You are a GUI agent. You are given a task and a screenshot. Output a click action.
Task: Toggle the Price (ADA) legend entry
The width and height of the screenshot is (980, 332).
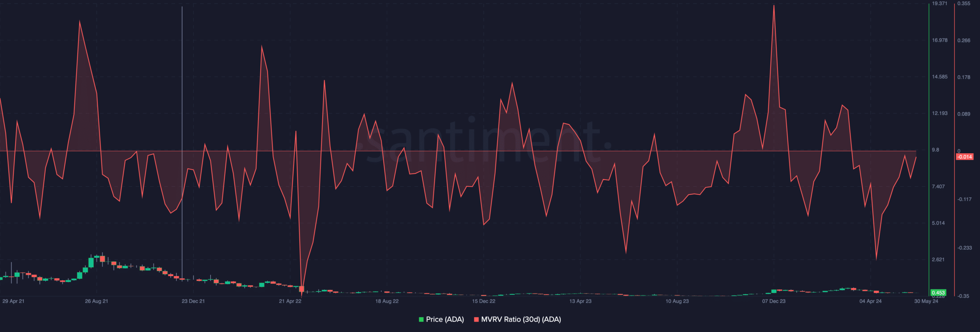tap(441, 319)
